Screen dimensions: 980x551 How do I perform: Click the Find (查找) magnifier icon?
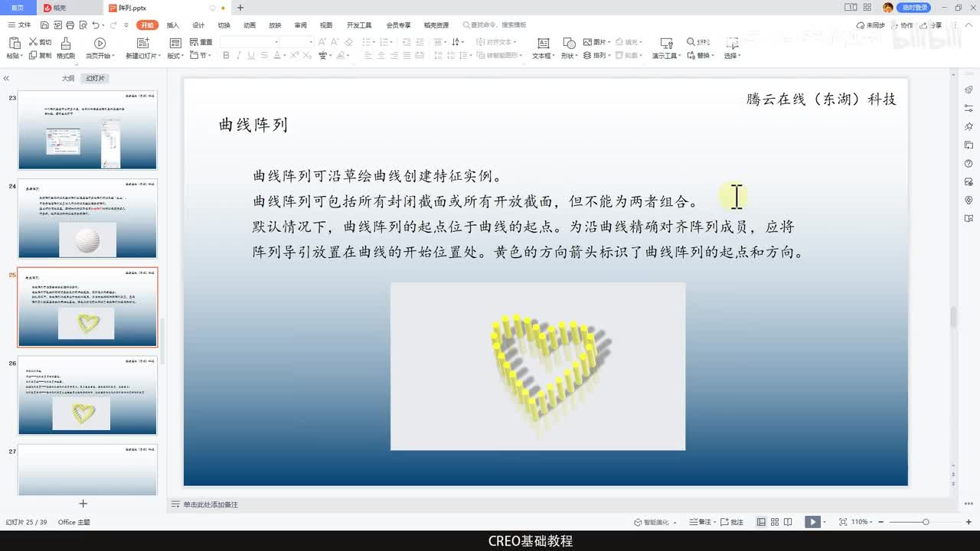pyautogui.click(x=691, y=42)
